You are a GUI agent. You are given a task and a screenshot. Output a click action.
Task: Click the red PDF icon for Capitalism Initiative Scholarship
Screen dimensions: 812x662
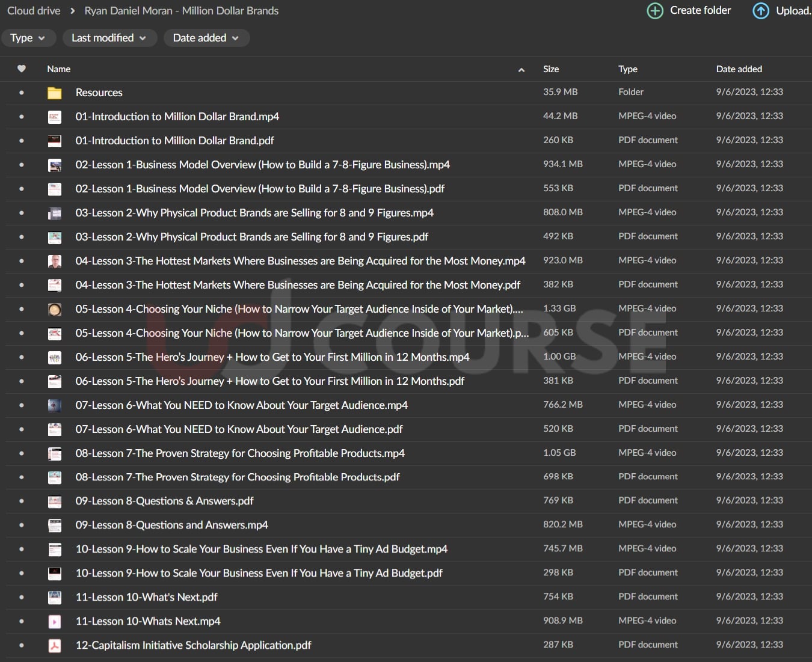click(x=55, y=645)
